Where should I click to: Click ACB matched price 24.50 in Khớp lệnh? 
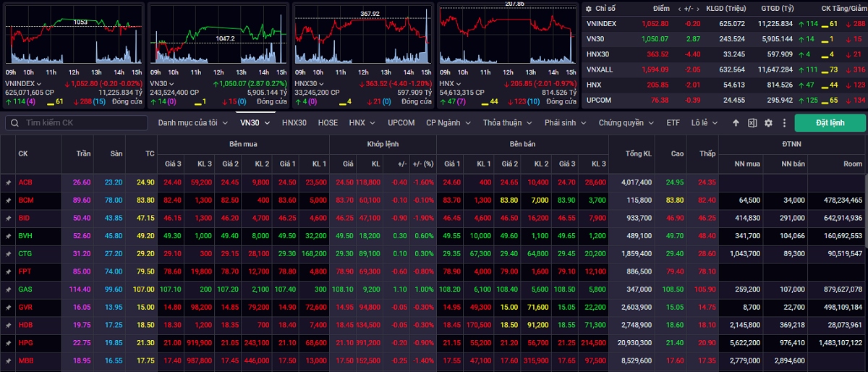tap(344, 182)
